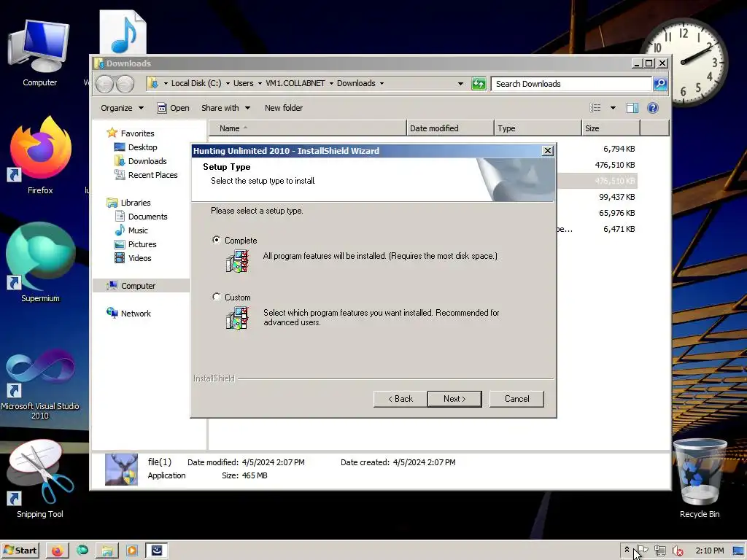Viewport: 747px width, 560px height.
Task: Click Users in the address breadcrumb
Action: click(x=243, y=83)
